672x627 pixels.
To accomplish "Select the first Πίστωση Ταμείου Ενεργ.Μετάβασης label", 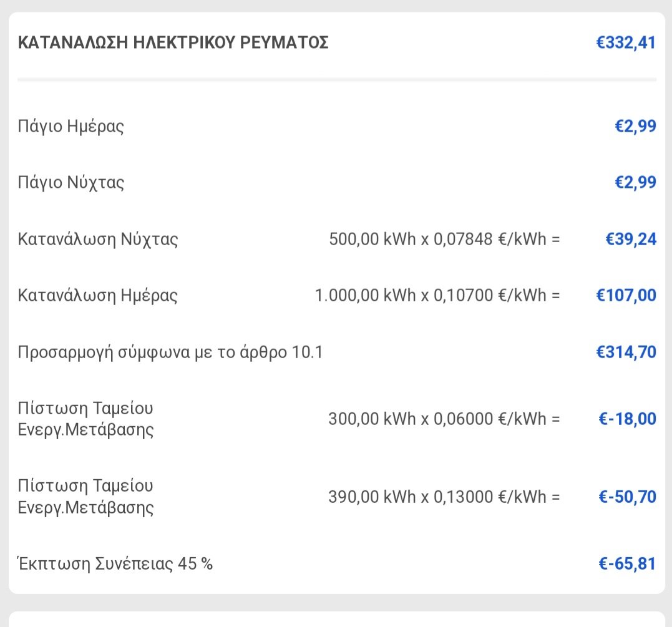I will 85,419.
